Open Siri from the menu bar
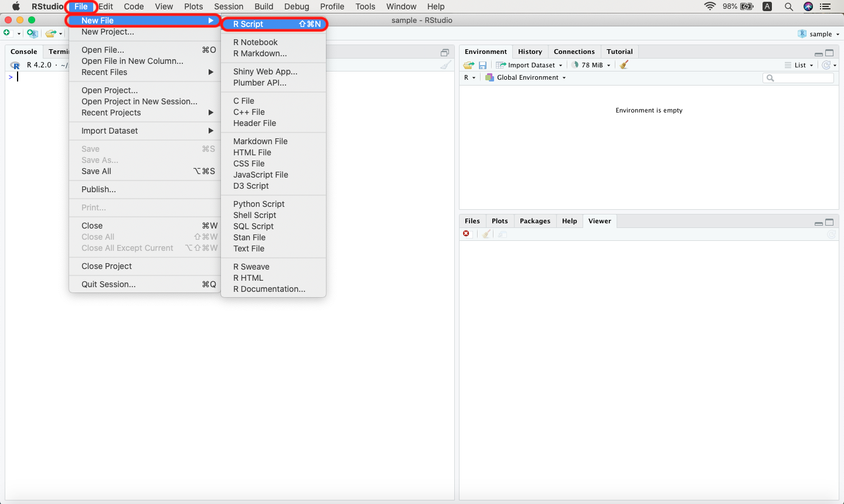Screen dimensions: 844x504 point(808,6)
